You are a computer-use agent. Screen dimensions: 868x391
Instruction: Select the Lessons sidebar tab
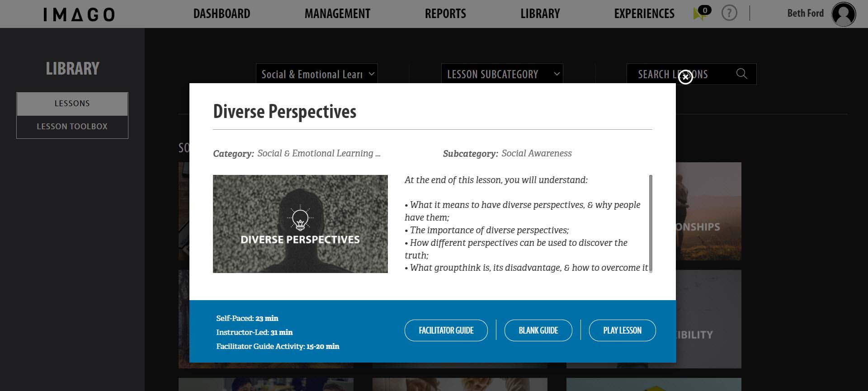(x=72, y=104)
